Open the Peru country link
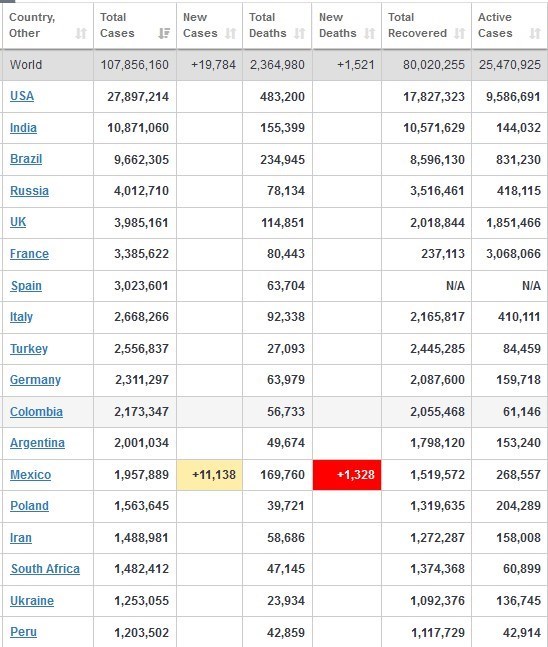The image size is (548, 647). 23,632
